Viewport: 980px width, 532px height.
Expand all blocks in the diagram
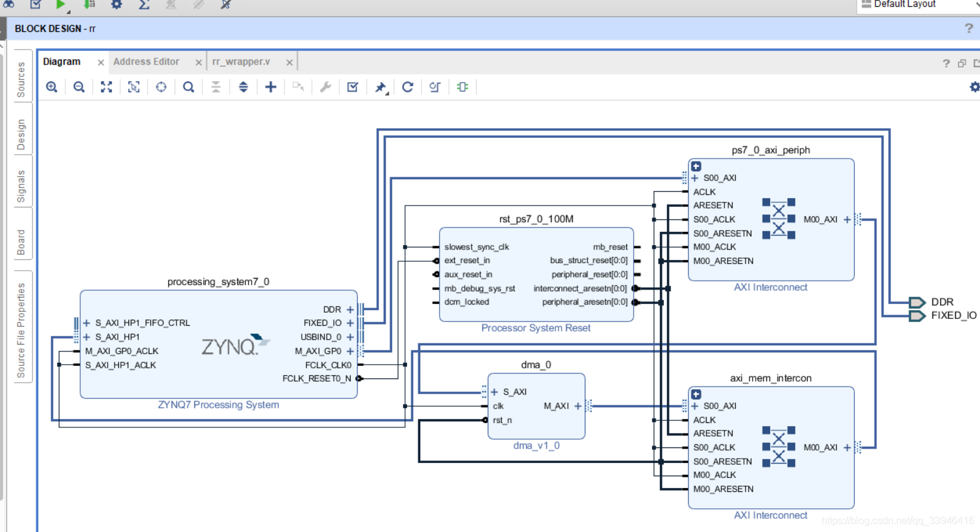[x=244, y=87]
